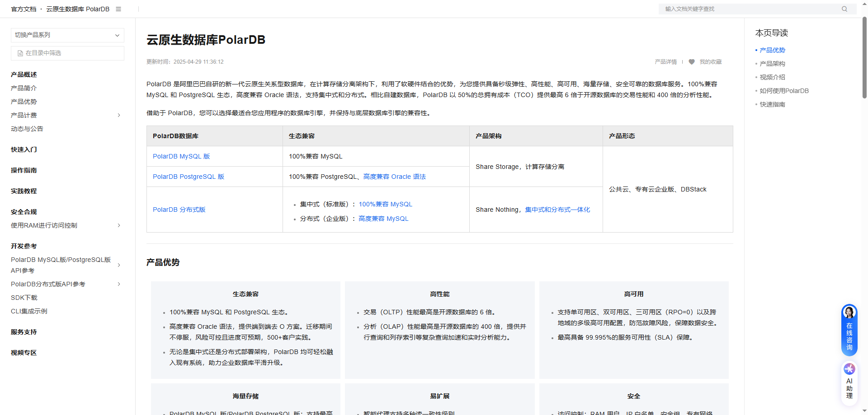The width and height of the screenshot is (868, 415).
Task: Jump to 产品架构 in the 本页导读 outline
Action: coord(772,64)
